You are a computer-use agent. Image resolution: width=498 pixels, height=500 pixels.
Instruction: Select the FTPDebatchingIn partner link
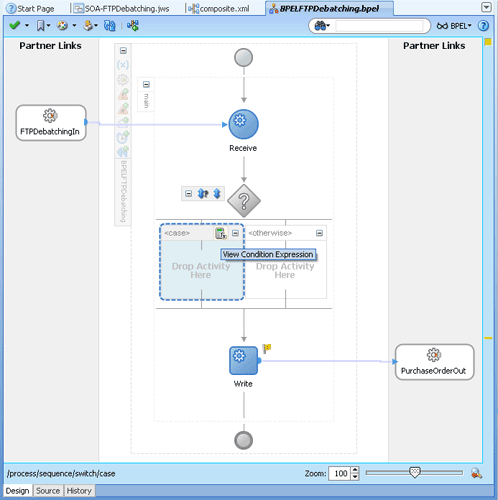(51, 123)
